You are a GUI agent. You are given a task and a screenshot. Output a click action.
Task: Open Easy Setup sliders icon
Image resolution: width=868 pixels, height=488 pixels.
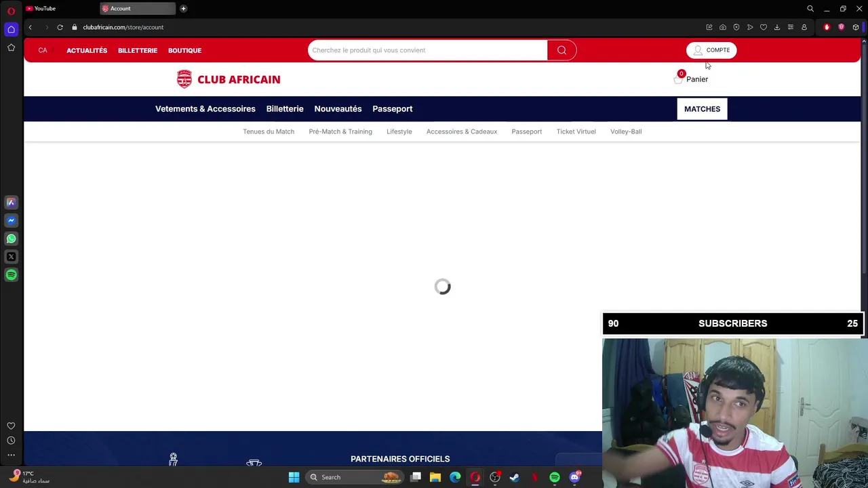(791, 27)
